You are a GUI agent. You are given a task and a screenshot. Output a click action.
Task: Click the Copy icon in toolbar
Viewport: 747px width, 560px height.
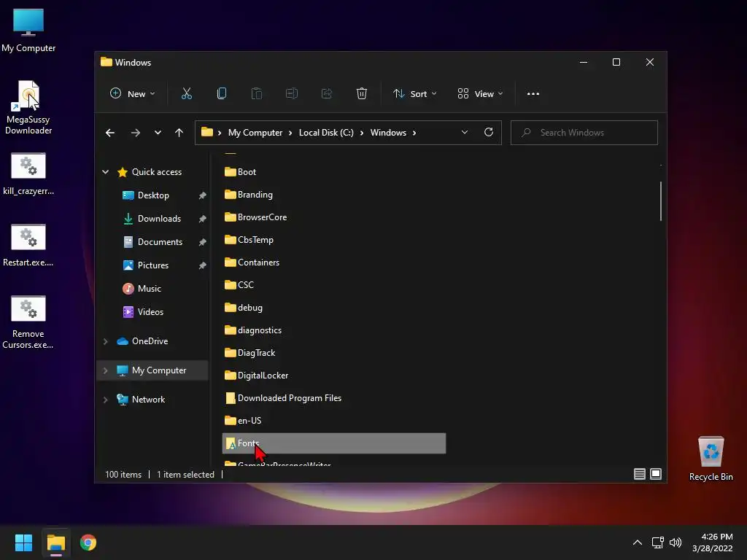(222, 94)
